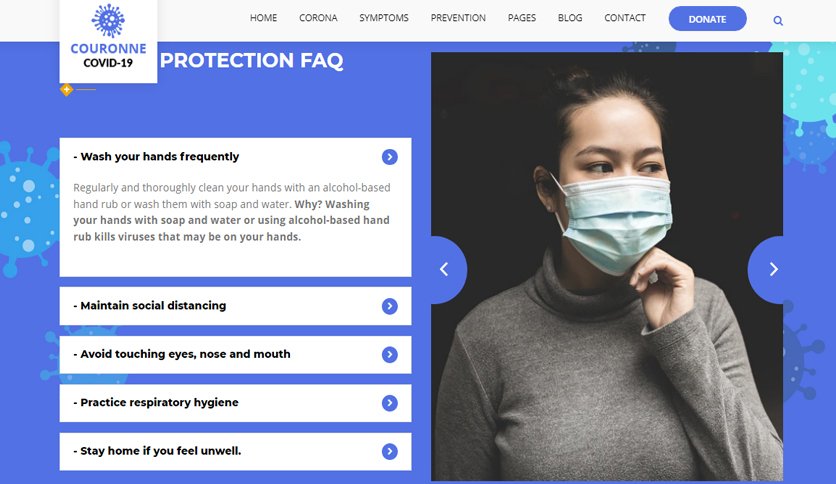The image size is (836, 484).
Task: Open the Contact page link
Action: tap(625, 18)
